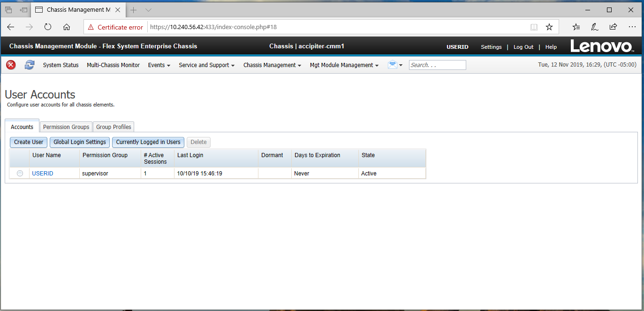Add page to favorites star icon
Image resolution: width=644 pixels, height=311 pixels.
[549, 27]
